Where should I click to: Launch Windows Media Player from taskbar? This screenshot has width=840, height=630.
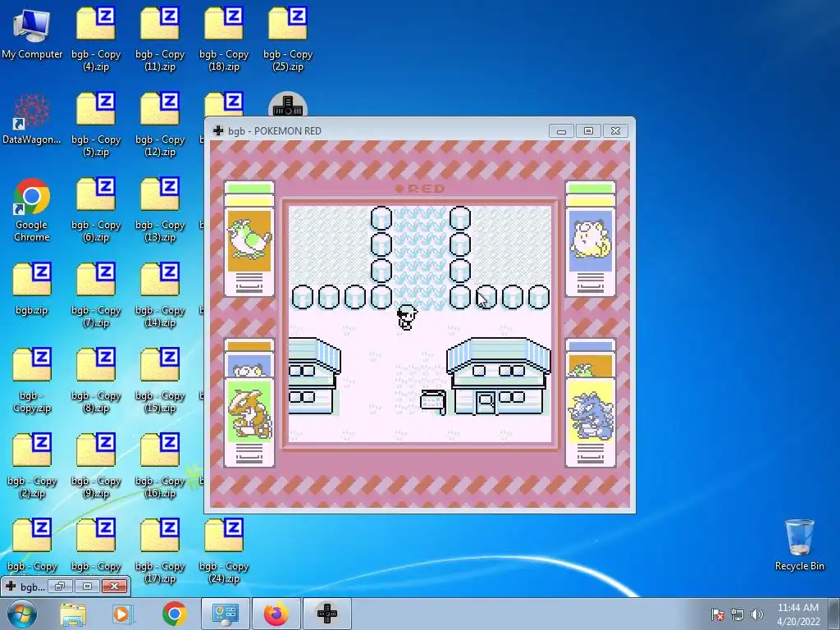pos(122,614)
